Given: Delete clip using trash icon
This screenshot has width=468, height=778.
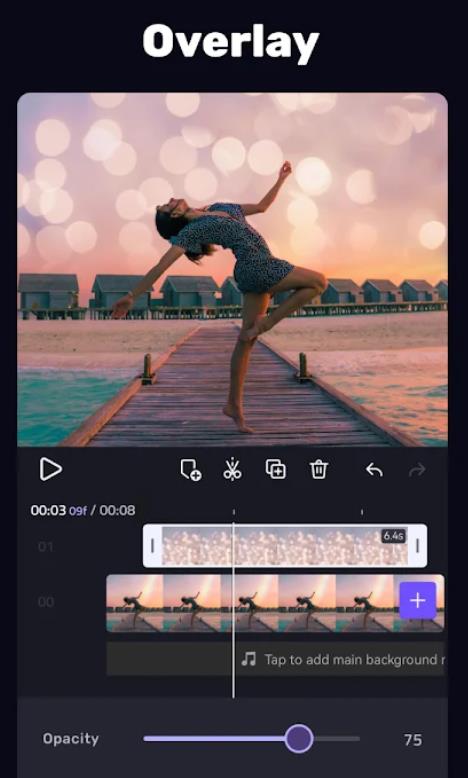Looking at the screenshot, I should coord(319,469).
